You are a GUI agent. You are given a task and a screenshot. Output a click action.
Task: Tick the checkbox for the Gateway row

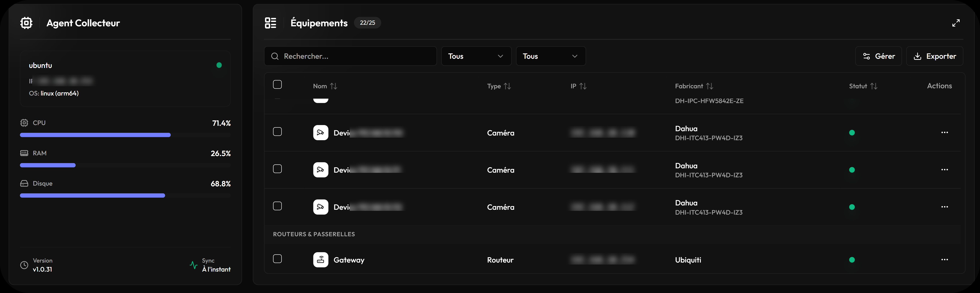277,259
